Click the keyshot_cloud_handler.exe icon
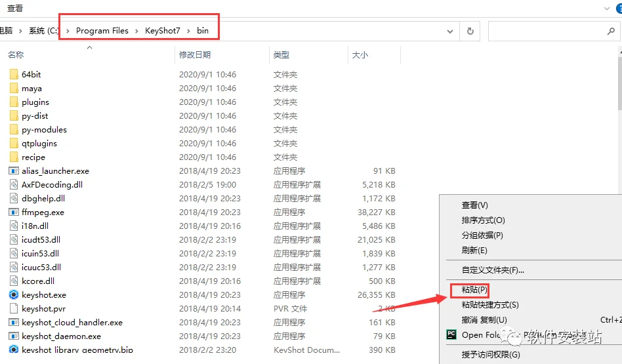This screenshot has height=364, width=622. 14,323
